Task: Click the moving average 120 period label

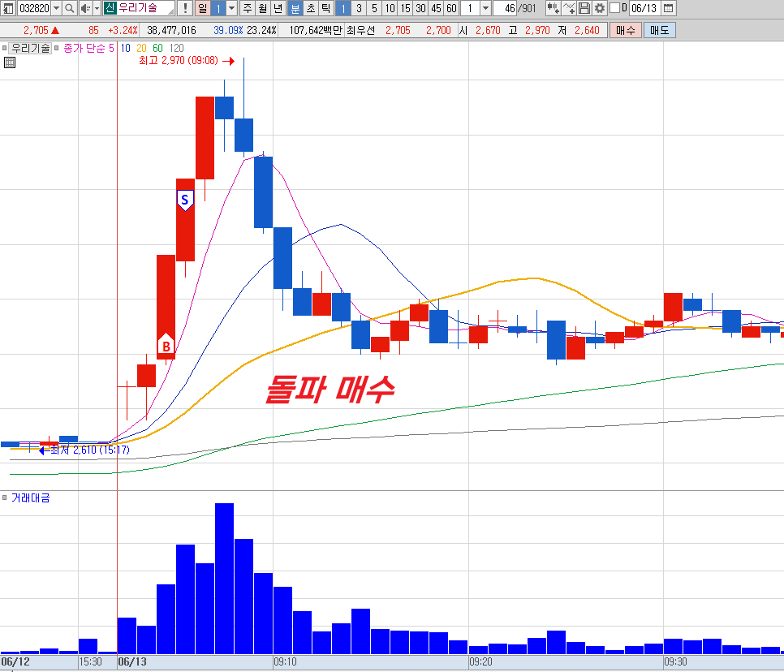Action: pos(176,48)
